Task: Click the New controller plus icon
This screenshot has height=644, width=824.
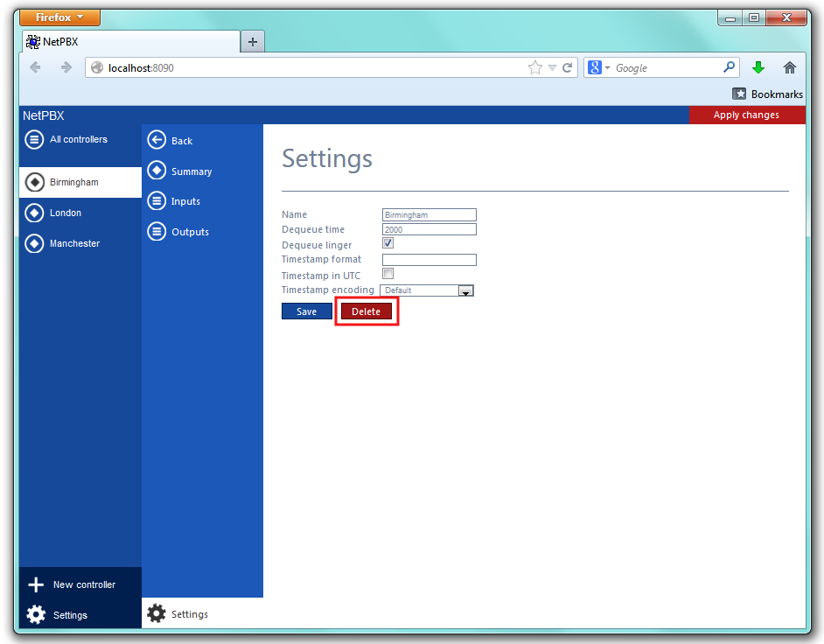Action: pyautogui.click(x=35, y=584)
